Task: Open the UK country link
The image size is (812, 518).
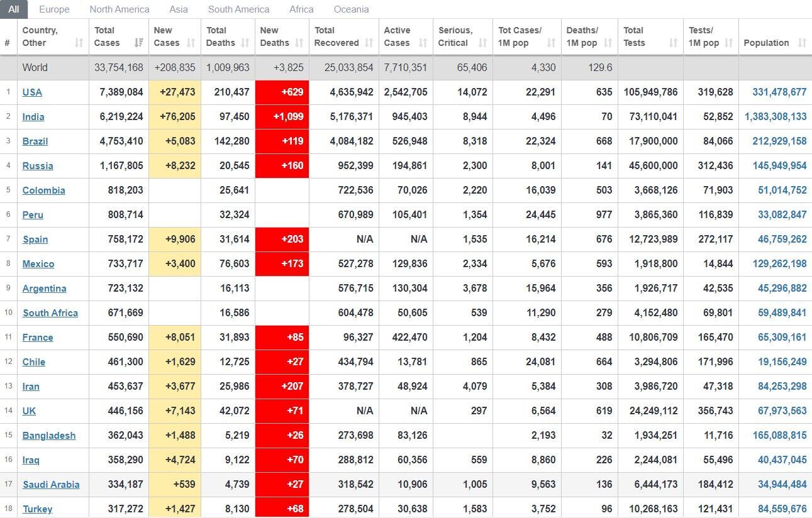Action: [29, 411]
